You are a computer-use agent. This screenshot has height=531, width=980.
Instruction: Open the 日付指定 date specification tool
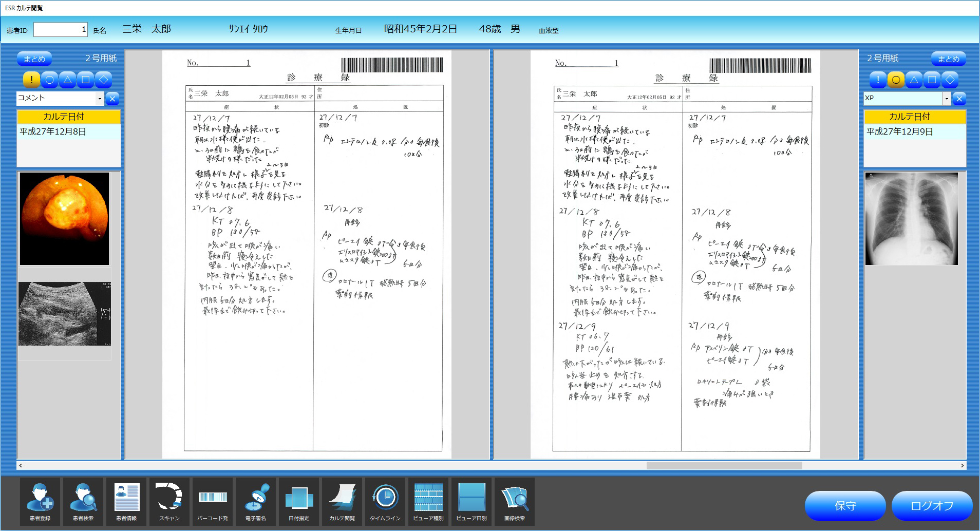coord(299,501)
